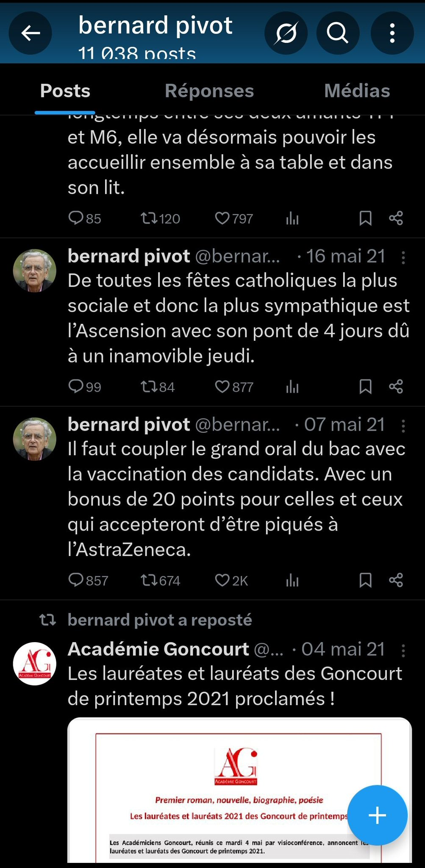Open options menu for 16 mai 21 post
Screen dimensions: 425x868
(403, 257)
